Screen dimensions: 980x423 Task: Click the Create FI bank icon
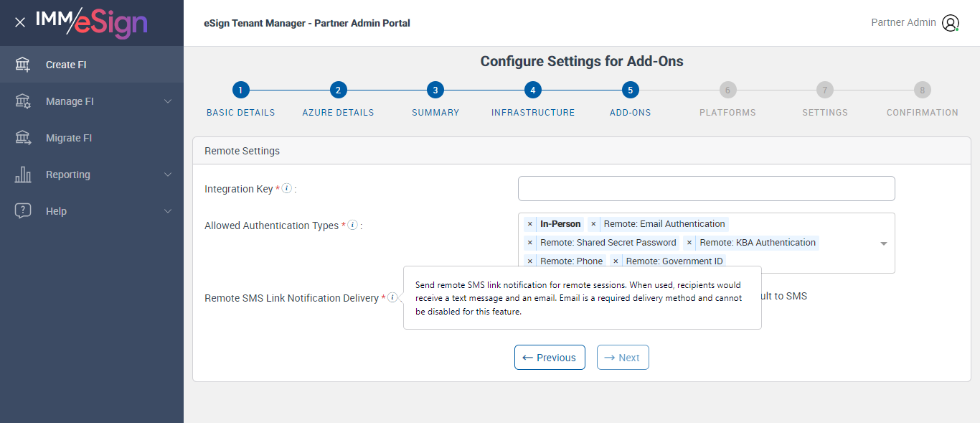(23, 65)
